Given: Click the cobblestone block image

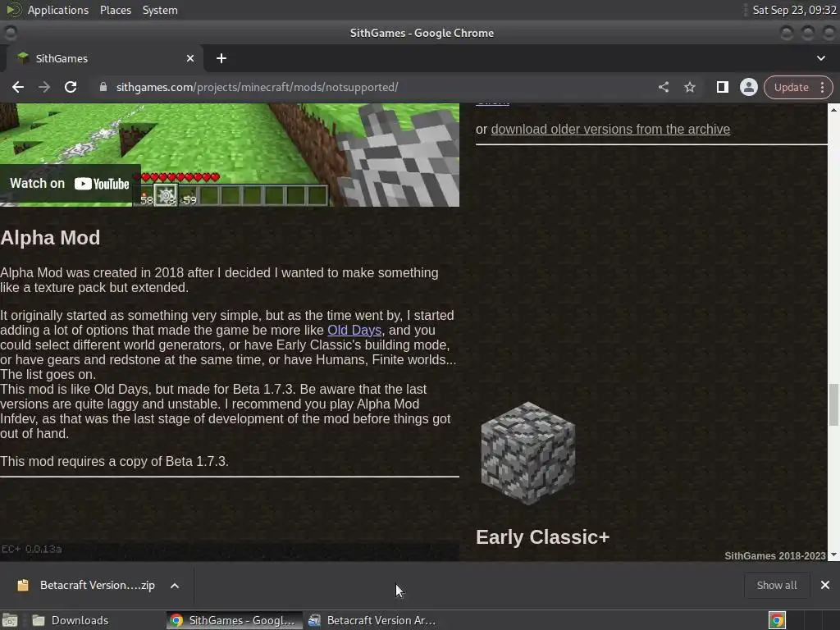Looking at the screenshot, I should (x=527, y=453).
